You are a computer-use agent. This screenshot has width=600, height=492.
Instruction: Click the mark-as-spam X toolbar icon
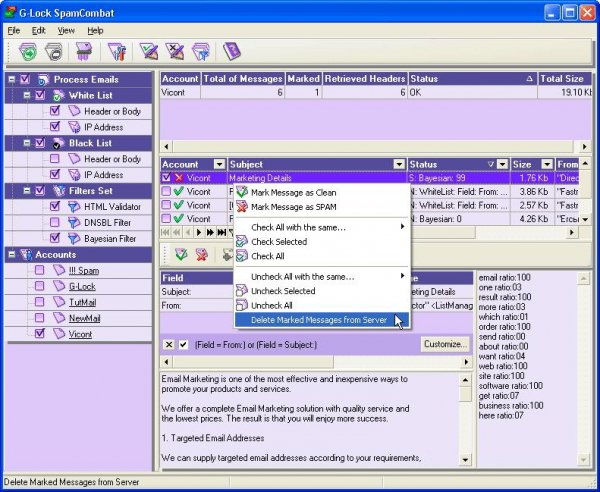pyautogui.click(x=174, y=51)
